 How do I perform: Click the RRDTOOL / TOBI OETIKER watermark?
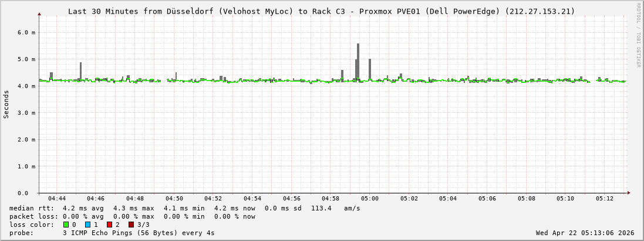(638, 35)
